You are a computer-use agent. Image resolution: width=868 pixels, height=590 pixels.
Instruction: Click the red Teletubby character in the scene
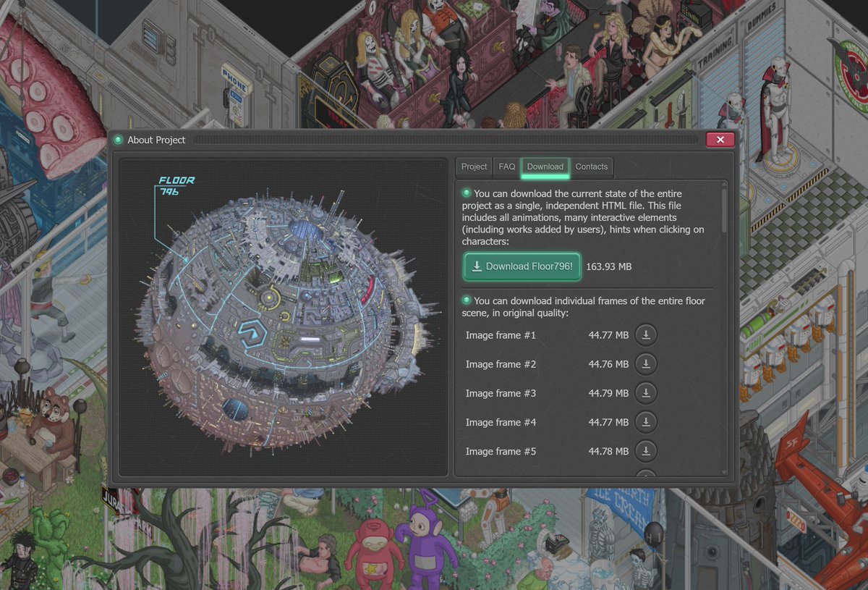[374, 554]
